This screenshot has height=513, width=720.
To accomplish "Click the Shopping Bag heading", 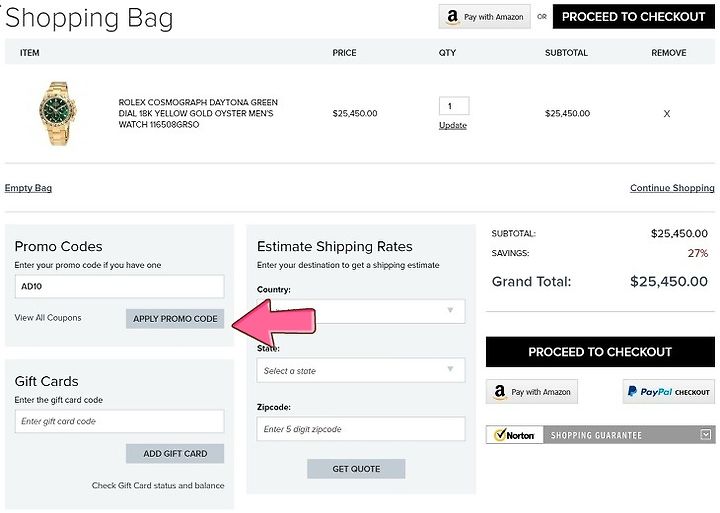I will tap(89, 18).
